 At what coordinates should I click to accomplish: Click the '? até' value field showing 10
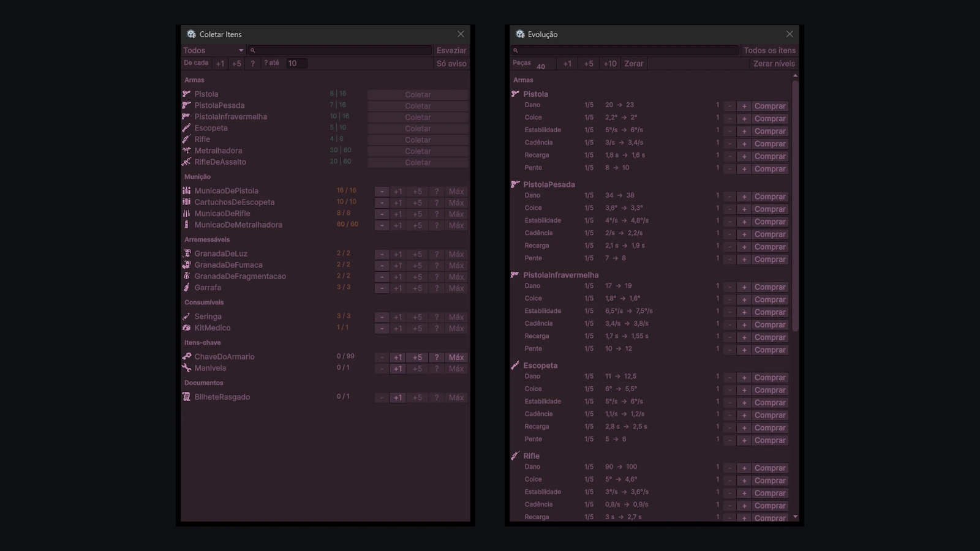coord(297,63)
